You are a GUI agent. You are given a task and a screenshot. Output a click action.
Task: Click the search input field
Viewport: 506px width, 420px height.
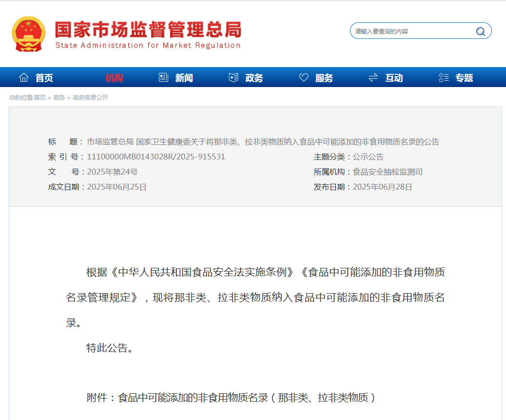coord(413,31)
